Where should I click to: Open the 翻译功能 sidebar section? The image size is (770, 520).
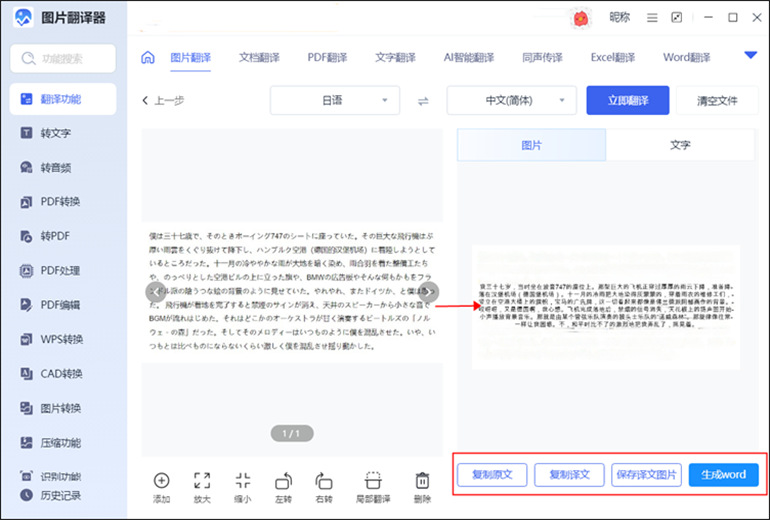[x=63, y=99]
